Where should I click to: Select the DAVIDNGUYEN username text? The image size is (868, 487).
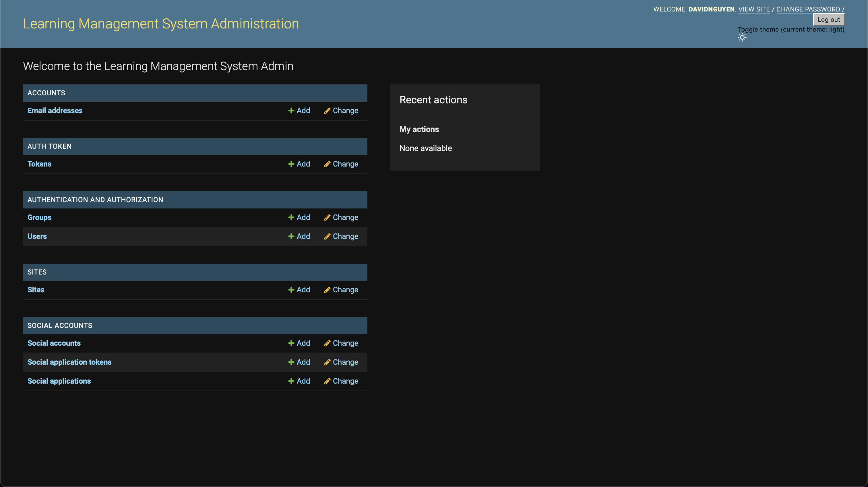coord(711,9)
